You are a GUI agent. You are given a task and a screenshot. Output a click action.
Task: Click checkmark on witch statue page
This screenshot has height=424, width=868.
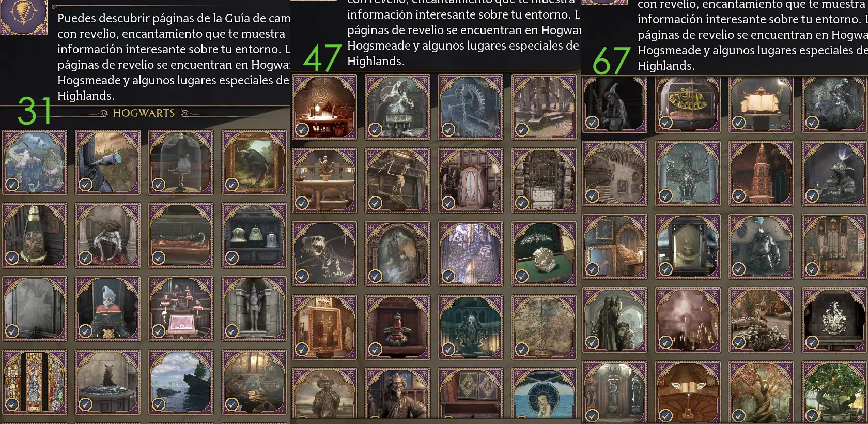[x=592, y=123]
